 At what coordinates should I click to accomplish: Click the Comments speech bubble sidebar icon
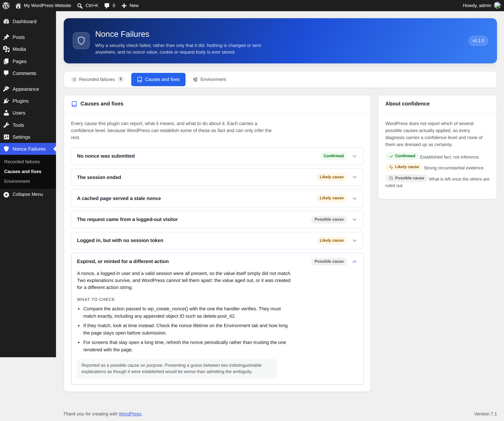click(6, 73)
